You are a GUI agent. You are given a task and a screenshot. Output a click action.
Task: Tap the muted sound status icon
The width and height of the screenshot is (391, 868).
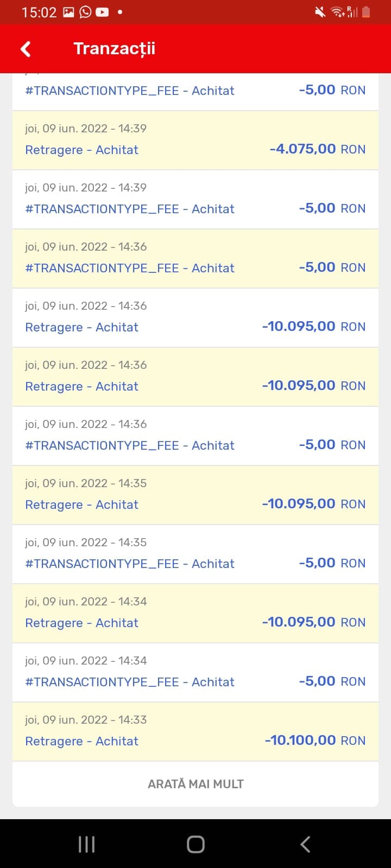pyautogui.click(x=320, y=12)
